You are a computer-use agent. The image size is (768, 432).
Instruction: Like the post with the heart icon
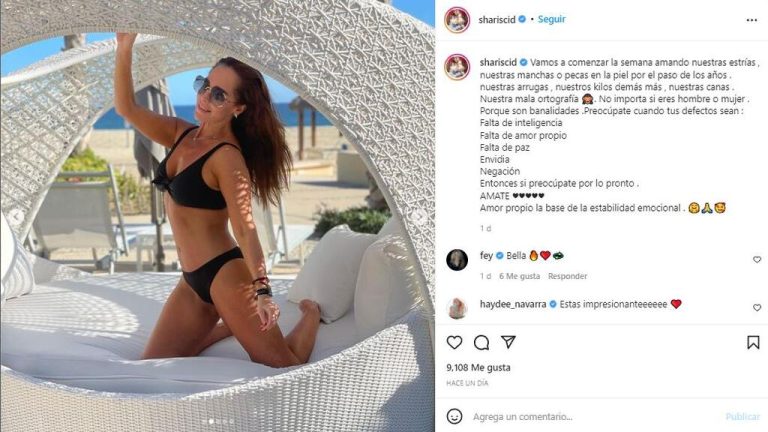pyautogui.click(x=454, y=342)
